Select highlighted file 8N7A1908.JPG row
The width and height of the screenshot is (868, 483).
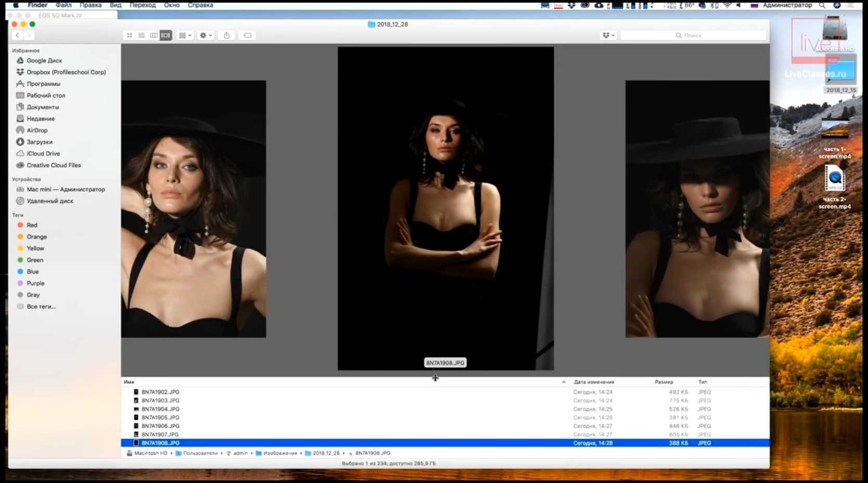pos(445,443)
